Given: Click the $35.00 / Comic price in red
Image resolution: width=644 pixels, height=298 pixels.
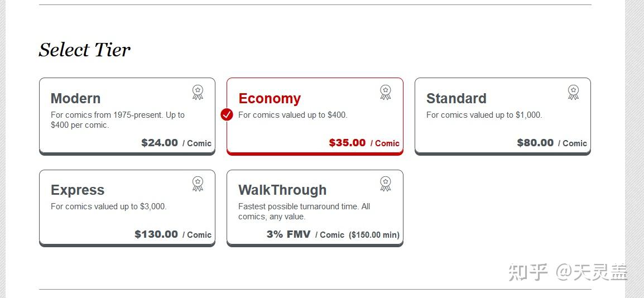Looking at the screenshot, I should (364, 143).
